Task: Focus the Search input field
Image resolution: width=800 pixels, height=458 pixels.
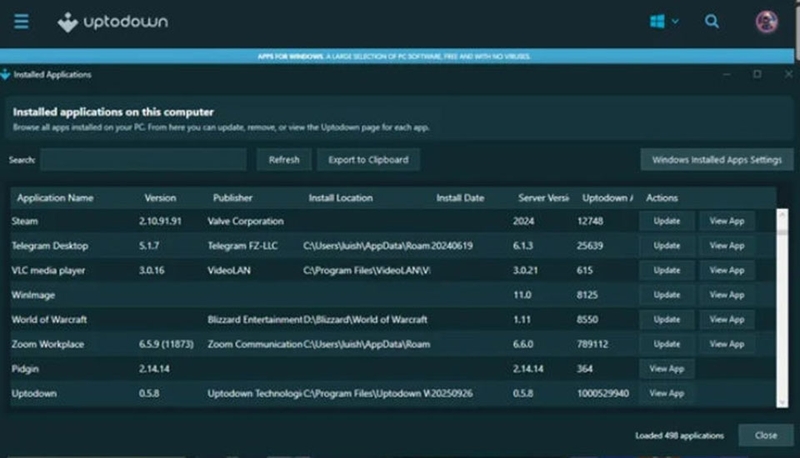Action: [143, 160]
